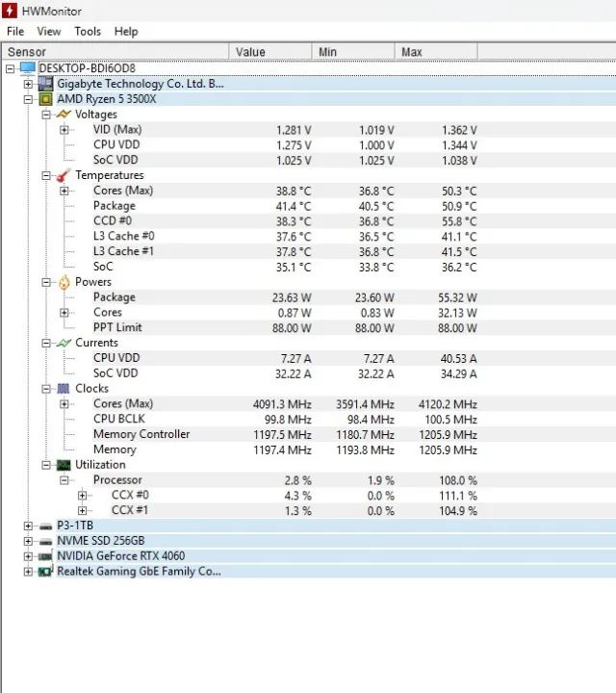Expand the CCX #0 utilization node

tap(82, 496)
